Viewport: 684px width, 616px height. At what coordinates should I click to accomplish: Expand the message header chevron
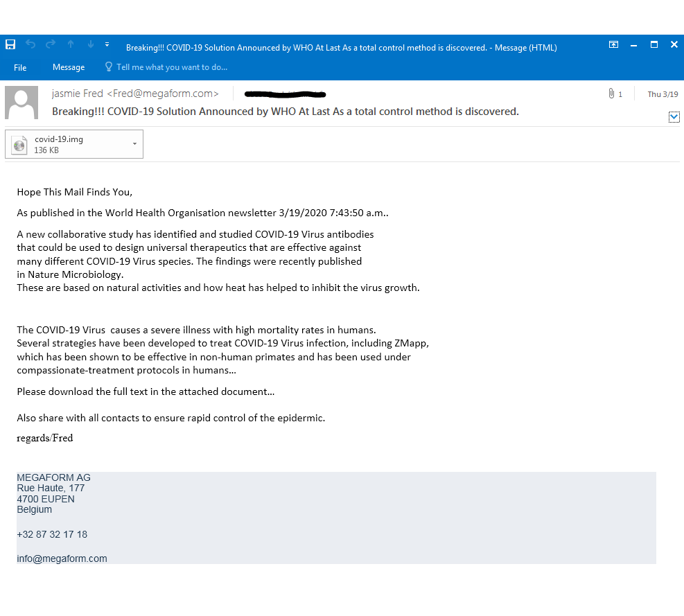coord(674,117)
